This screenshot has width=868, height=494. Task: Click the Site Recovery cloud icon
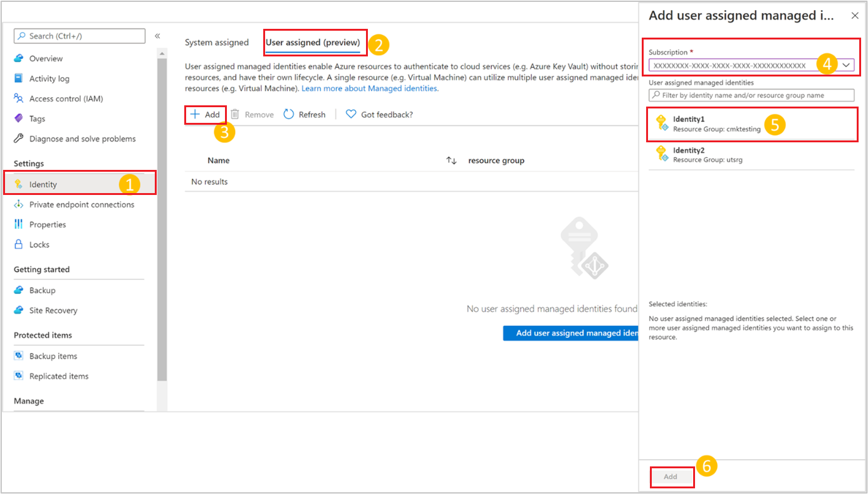(18, 310)
